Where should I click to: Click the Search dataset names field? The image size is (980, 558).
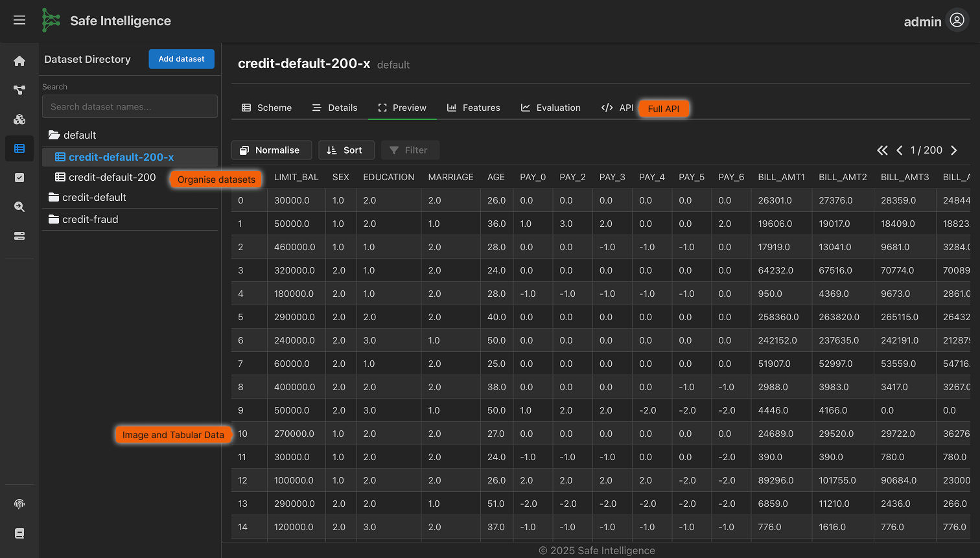130,107
